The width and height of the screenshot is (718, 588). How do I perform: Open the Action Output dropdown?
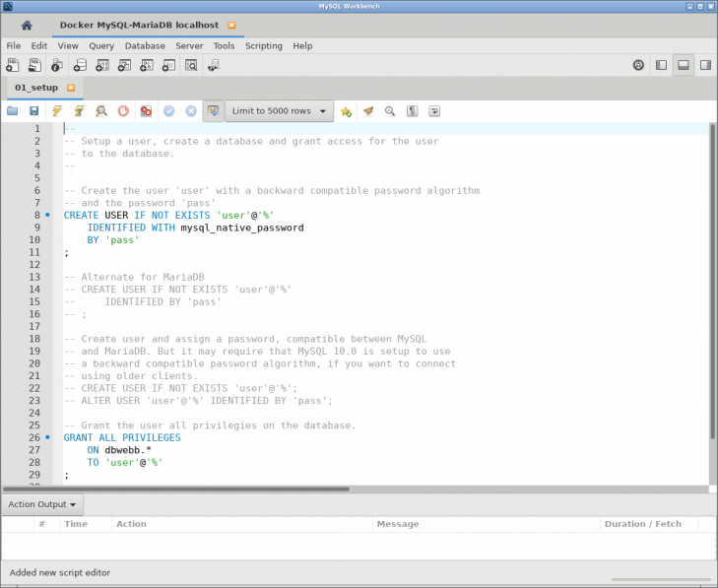pyautogui.click(x=42, y=504)
